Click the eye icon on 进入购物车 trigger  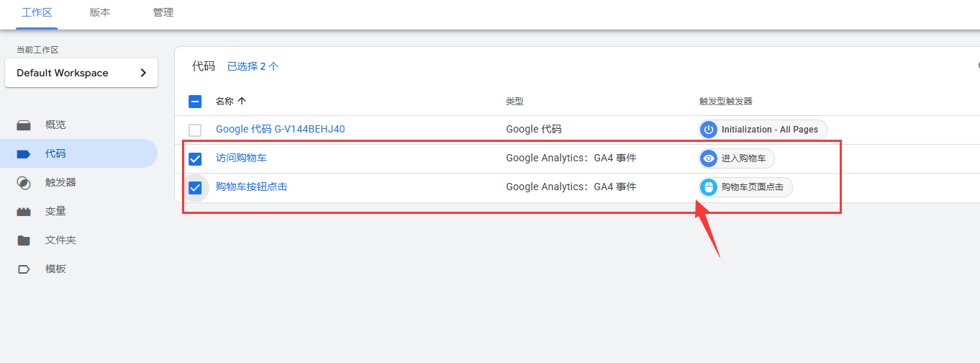coord(709,158)
